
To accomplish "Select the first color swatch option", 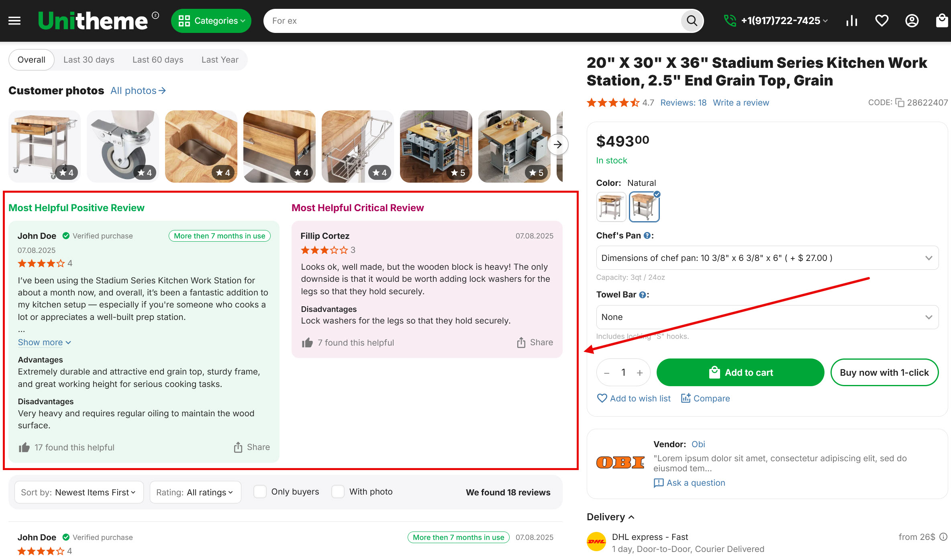I will (611, 207).
